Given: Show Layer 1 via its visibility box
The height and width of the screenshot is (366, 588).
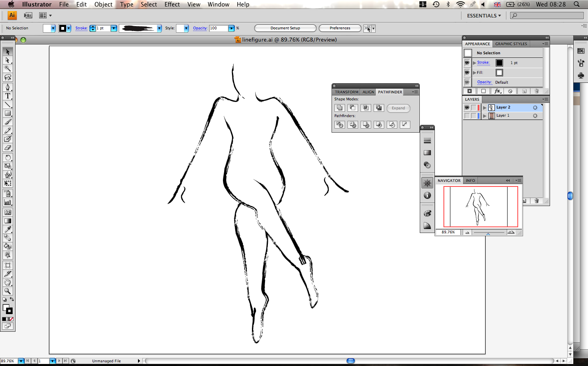Looking at the screenshot, I should 467,116.
